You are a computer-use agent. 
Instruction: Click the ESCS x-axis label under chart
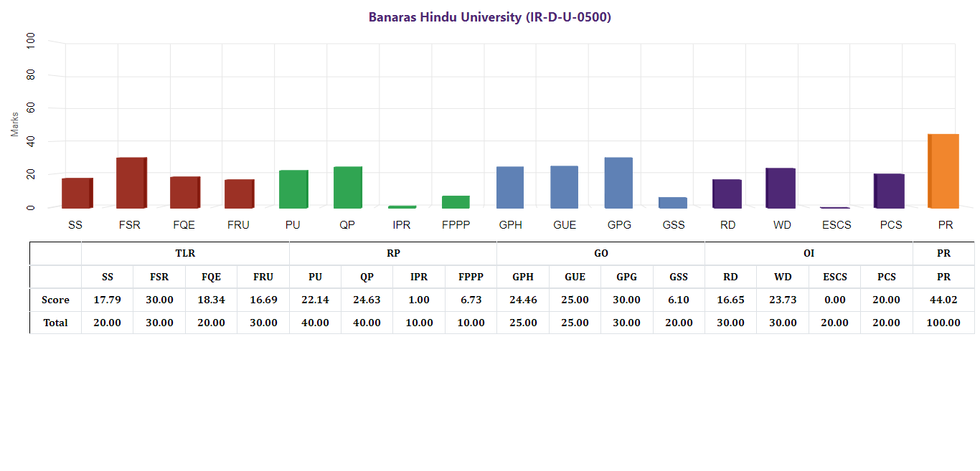coord(837,225)
